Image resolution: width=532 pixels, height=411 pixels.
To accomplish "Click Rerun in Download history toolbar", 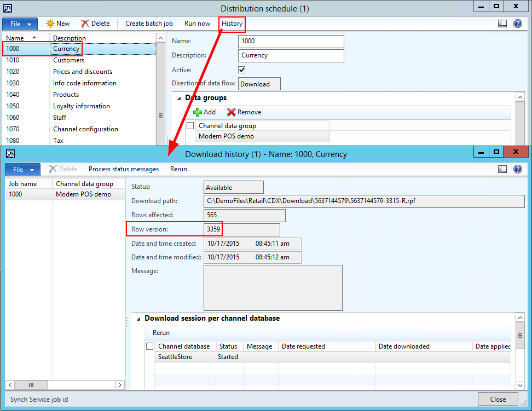I will 178,169.
